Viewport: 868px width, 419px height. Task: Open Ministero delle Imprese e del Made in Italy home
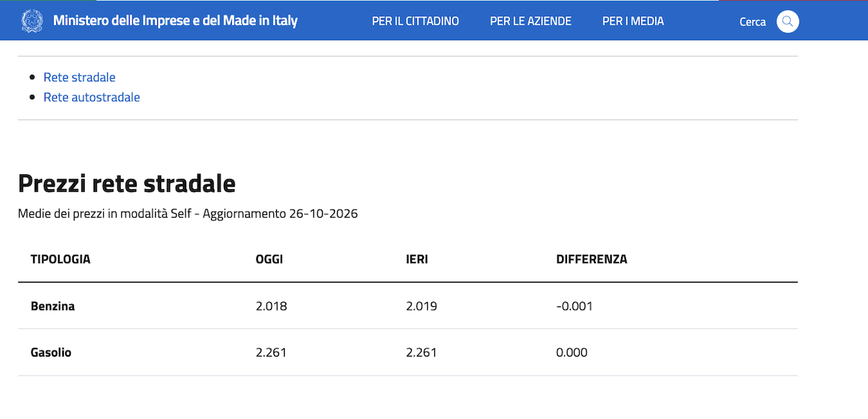pos(175,21)
